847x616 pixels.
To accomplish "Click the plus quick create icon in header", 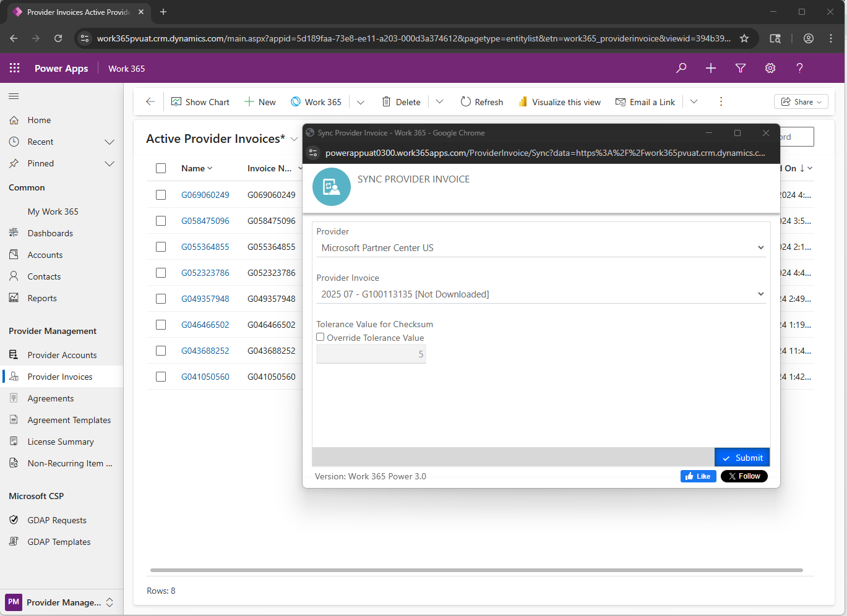I will (711, 68).
